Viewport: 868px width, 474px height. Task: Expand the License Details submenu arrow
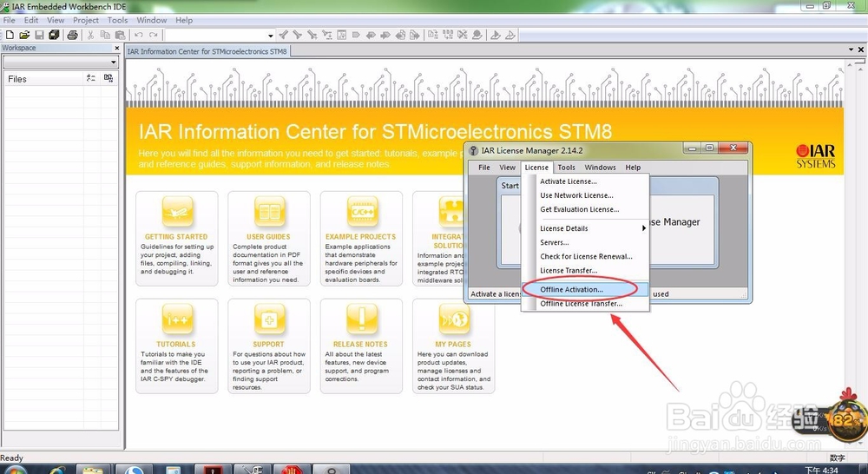644,228
